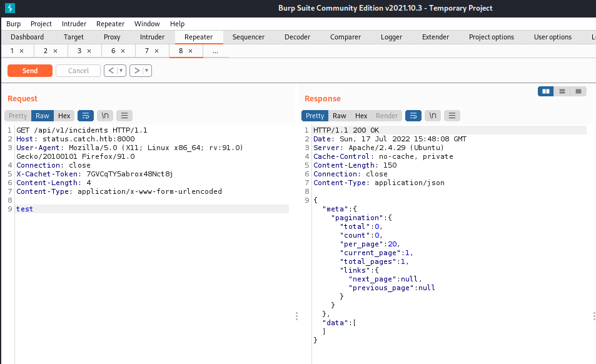Open the Response editor hamburger menu
Viewport: 596px width, 364px height.
(452, 115)
